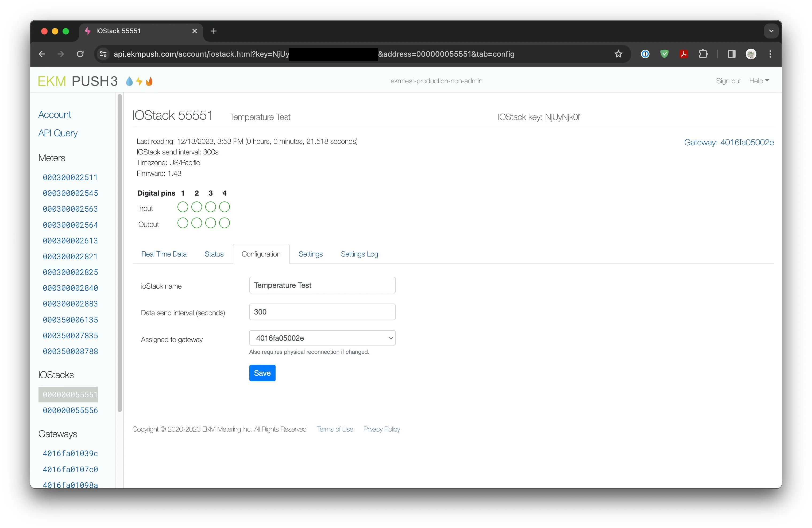Viewport: 812px width, 528px height.
Task: Open the Gateway 4016fa05002e link
Action: click(729, 143)
